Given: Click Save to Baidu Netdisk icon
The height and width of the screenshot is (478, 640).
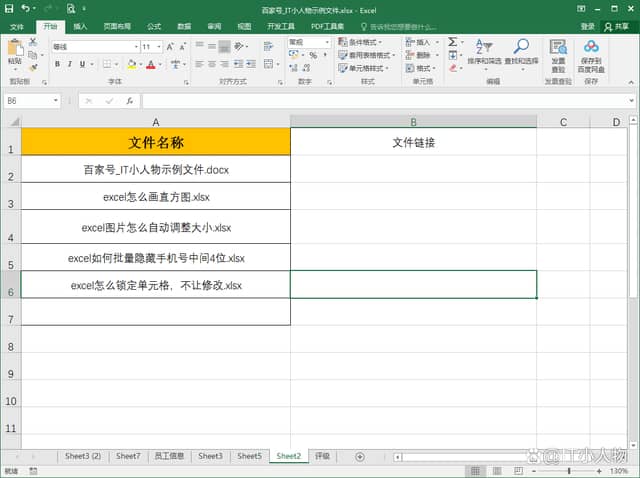Looking at the screenshot, I should (x=591, y=55).
